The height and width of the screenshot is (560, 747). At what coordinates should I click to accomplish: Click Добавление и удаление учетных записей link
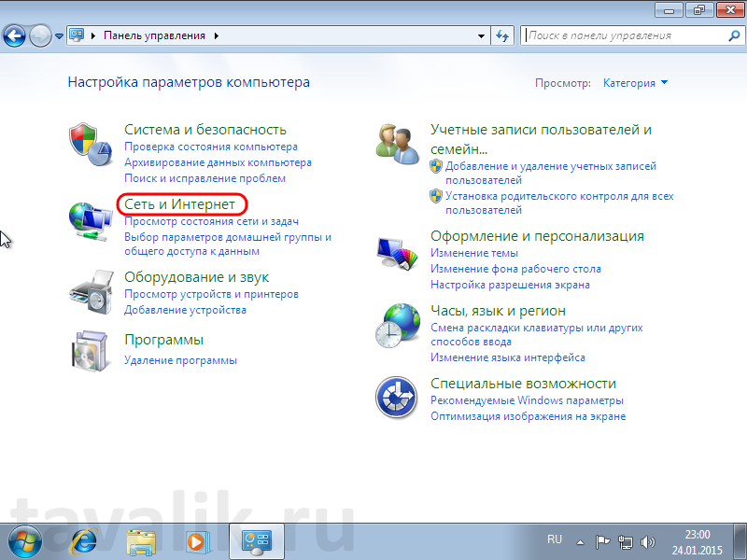click(551, 174)
